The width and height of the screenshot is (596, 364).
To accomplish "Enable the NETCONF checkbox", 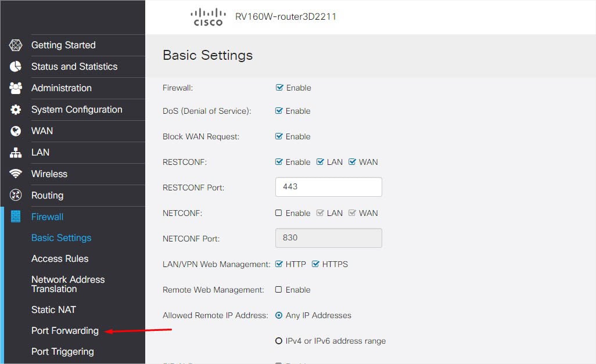I will point(279,213).
